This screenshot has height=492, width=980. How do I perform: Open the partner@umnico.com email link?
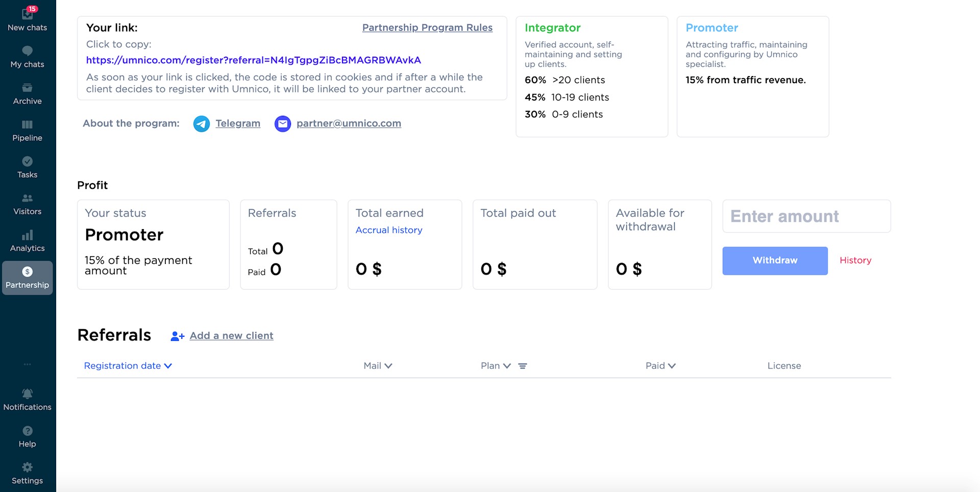(349, 124)
